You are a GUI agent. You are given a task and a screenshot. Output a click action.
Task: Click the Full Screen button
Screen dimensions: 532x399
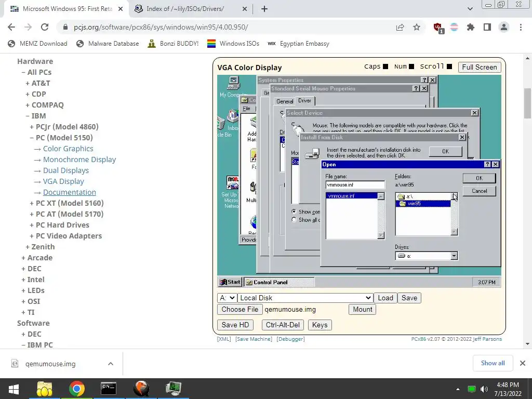(479, 67)
